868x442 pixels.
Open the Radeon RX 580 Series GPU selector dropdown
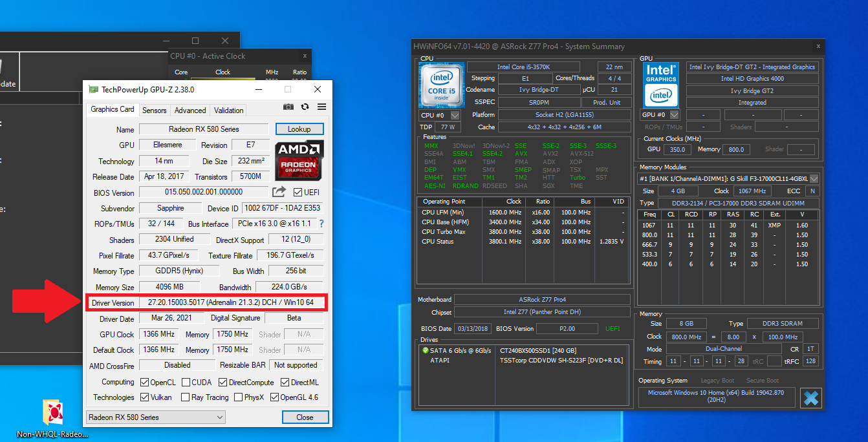(x=155, y=417)
